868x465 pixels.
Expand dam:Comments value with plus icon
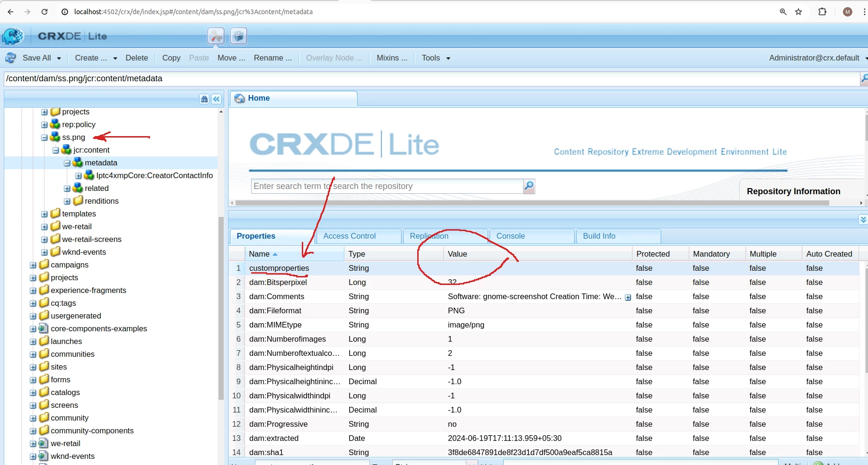tap(628, 297)
